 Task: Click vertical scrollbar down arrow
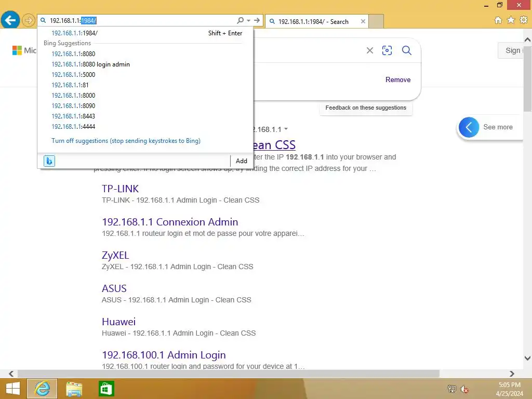point(528,358)
